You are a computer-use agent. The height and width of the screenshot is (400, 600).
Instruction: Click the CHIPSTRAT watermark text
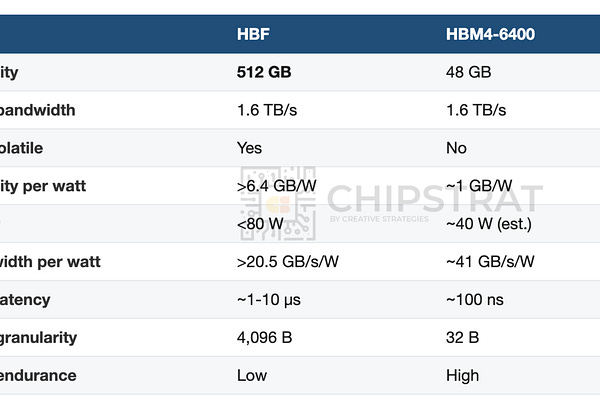point(435,199)
